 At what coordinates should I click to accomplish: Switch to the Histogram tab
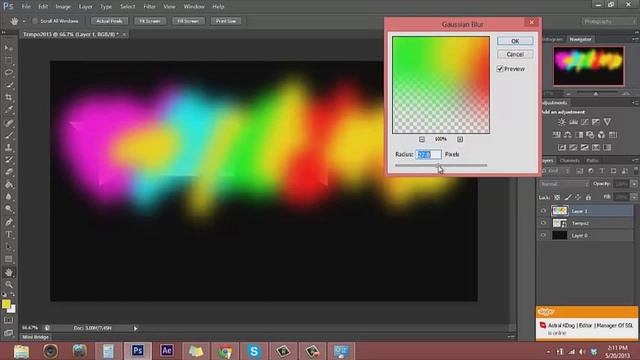pyautogui.click(x=552, y=39)
